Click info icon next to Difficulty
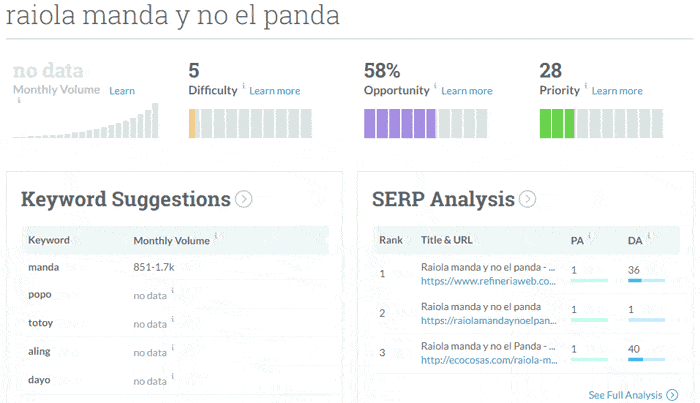The image size is (700, 403). (244, 85)
